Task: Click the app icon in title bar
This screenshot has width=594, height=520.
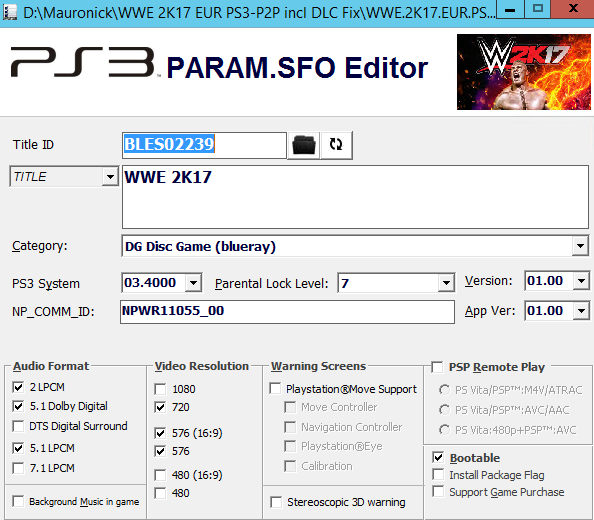Action: [9, 12]
